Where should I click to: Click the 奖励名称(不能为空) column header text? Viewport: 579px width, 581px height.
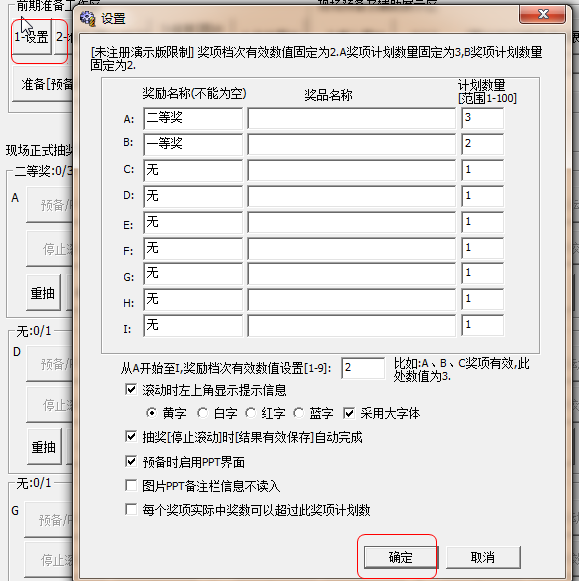[194, 93]
